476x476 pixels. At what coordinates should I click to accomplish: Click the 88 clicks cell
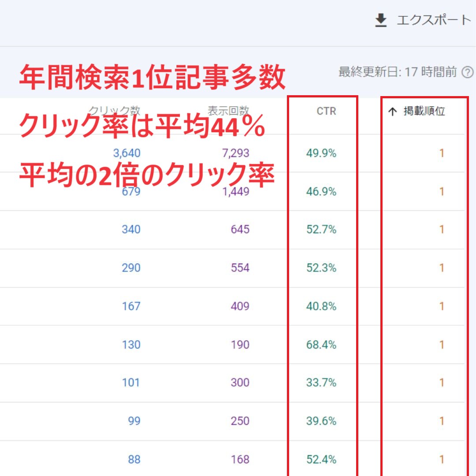click(134, 459)
